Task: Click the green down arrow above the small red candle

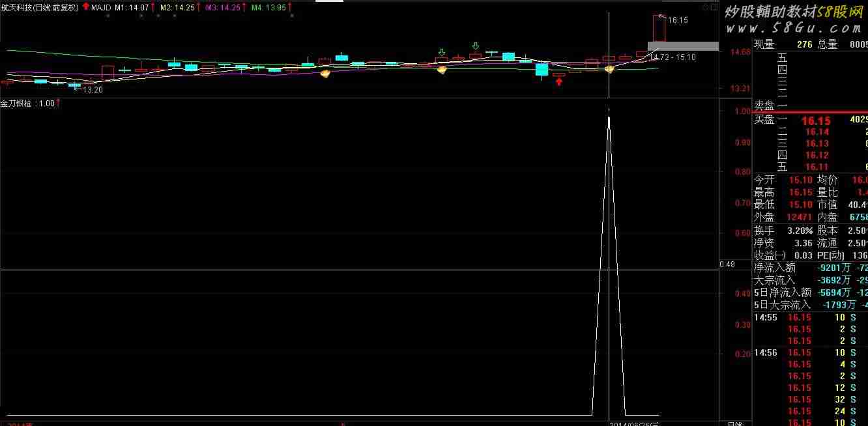Action: (476, 46)
